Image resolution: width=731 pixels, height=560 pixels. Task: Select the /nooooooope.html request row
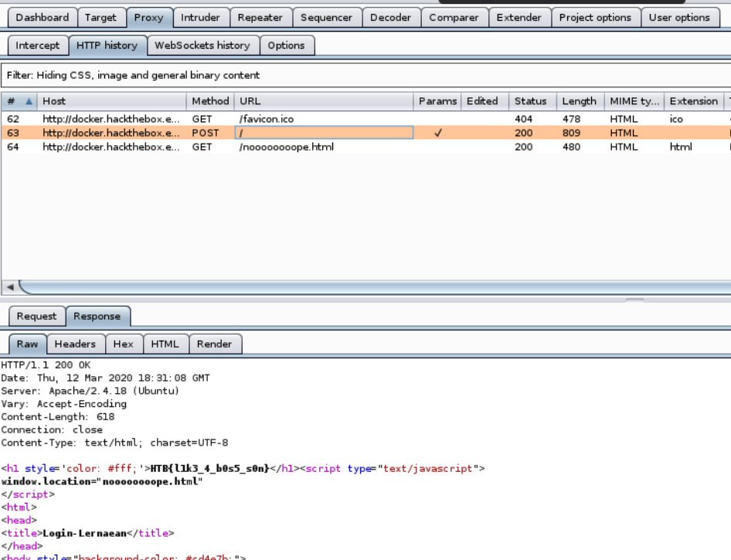tap(286, 147)
